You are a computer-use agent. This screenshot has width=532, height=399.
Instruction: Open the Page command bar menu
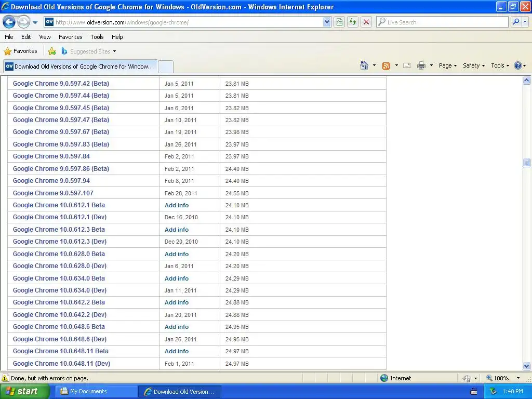447,65
